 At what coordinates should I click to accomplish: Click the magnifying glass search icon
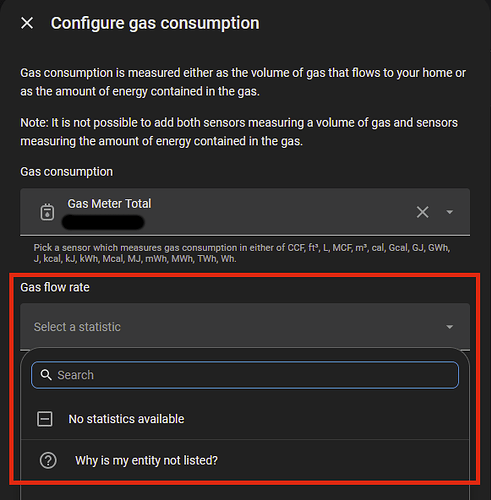[46, 375]
